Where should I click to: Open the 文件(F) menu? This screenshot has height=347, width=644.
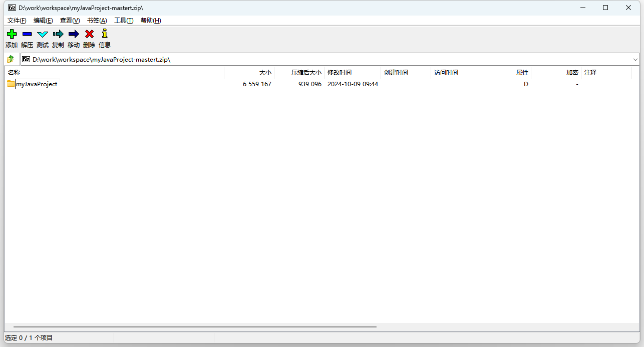pos(17,21)
